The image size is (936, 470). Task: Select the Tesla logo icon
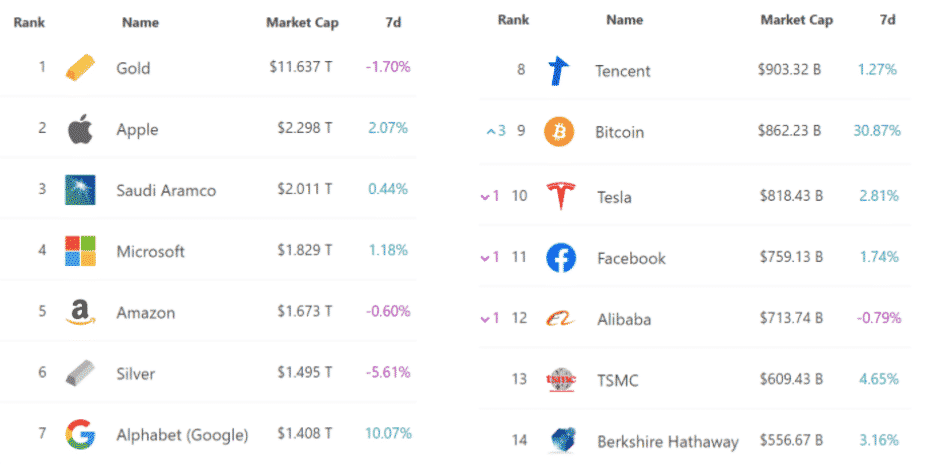560,196
